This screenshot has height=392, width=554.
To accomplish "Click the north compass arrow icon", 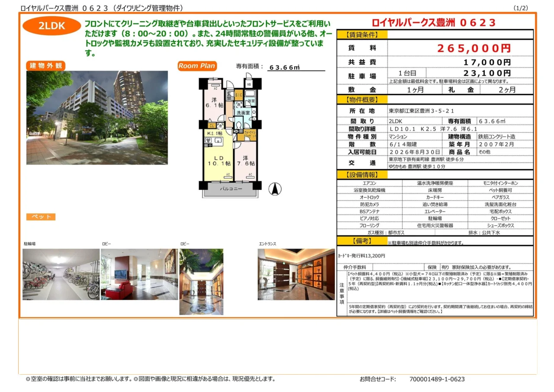I will point(275,189).
